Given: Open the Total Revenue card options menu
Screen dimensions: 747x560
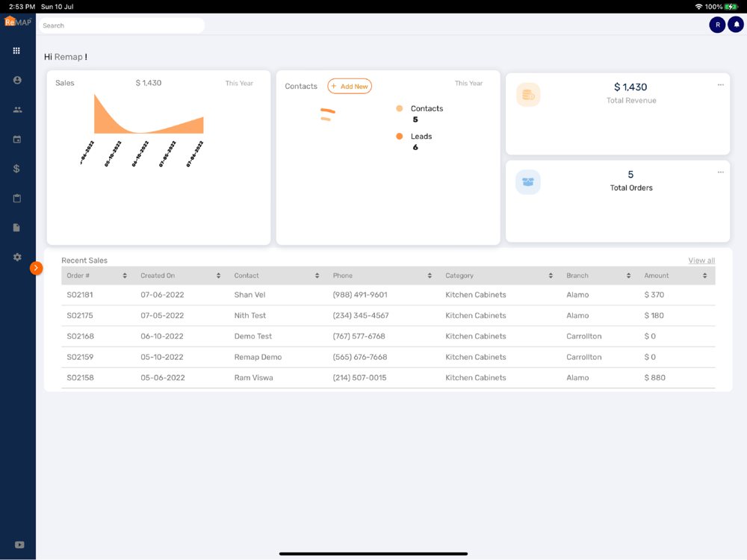Looking at the screenshot, I should click(x=720, y=85).
